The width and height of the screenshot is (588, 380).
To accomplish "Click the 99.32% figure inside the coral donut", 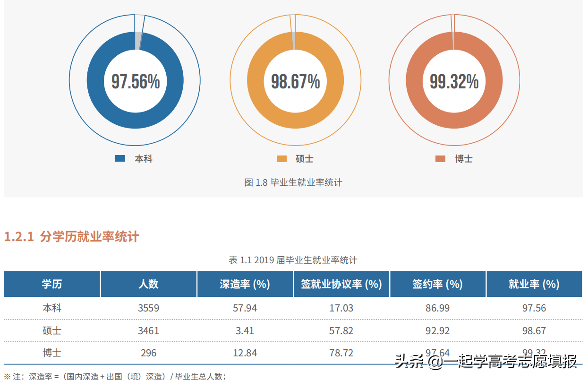I will tap(454, 82).
